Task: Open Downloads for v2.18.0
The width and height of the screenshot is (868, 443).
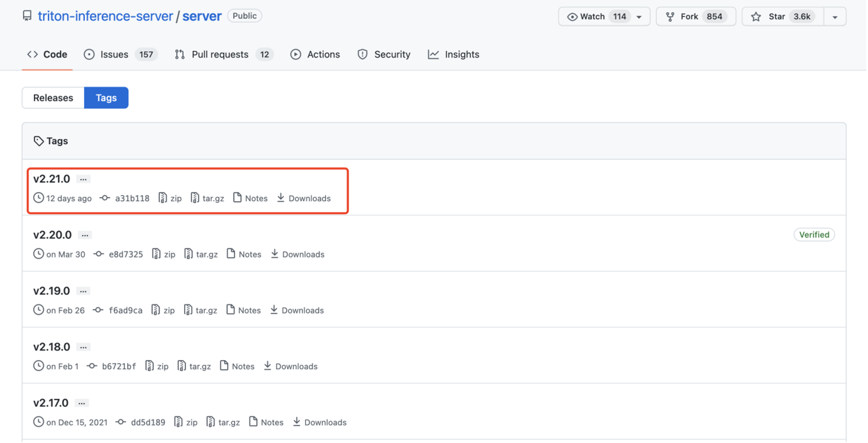Action: [291, 366]
